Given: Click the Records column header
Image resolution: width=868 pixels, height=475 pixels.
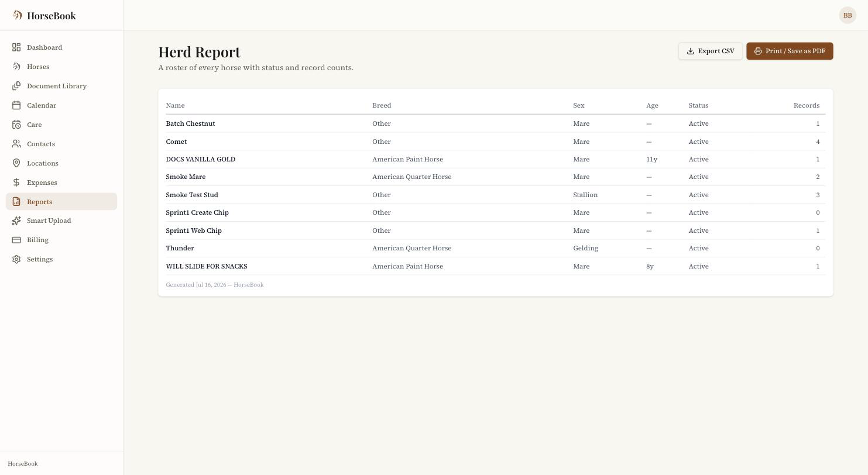Looking at the screenshot, I should pos(807,105).
